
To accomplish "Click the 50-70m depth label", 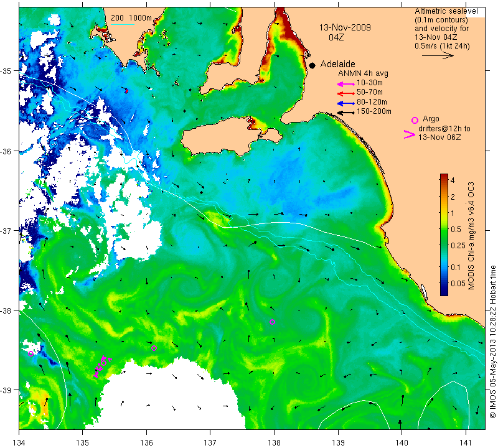I will (370, 92).
